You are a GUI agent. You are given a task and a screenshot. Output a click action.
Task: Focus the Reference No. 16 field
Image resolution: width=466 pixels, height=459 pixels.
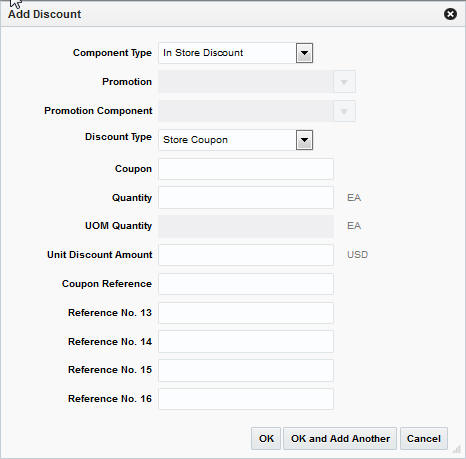[x=246, y=399]
